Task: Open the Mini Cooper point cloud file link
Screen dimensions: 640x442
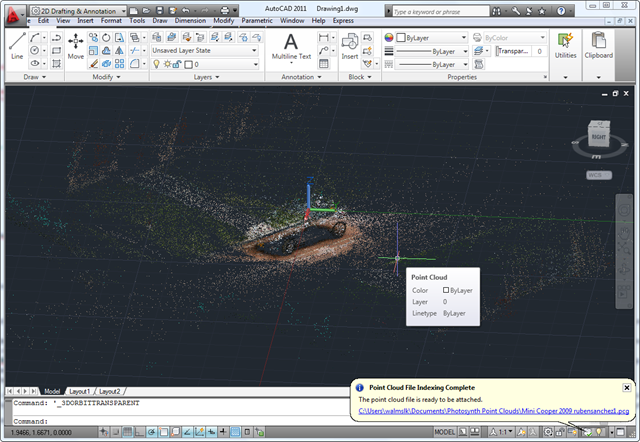Action: click(494, 411)
